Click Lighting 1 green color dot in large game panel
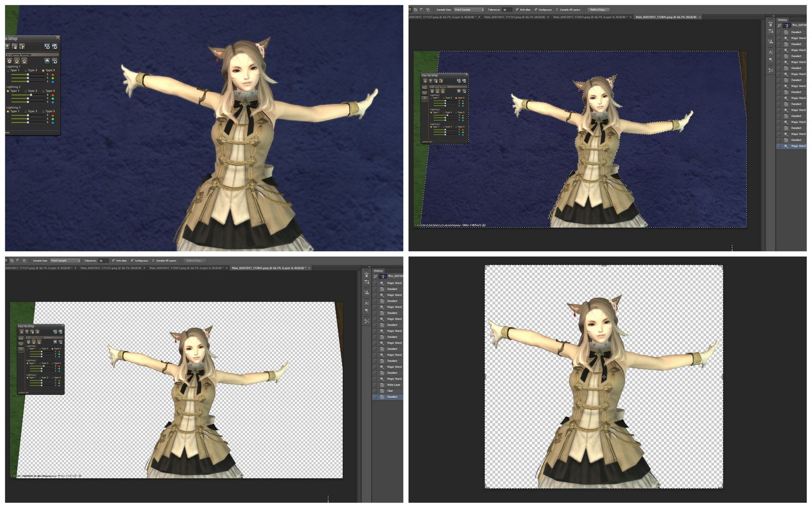The height and width of the screenshot is (508, 812). point(53,78)
